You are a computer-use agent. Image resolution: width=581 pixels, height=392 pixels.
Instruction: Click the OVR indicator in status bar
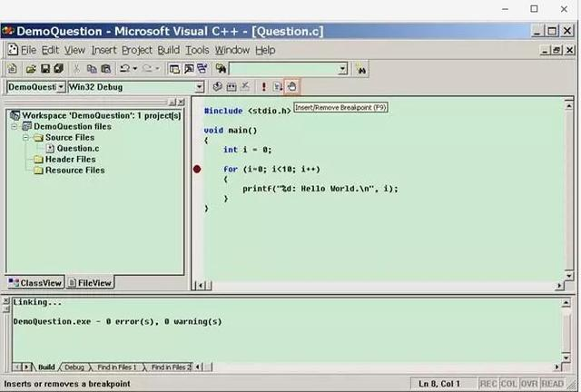[528, 384]
